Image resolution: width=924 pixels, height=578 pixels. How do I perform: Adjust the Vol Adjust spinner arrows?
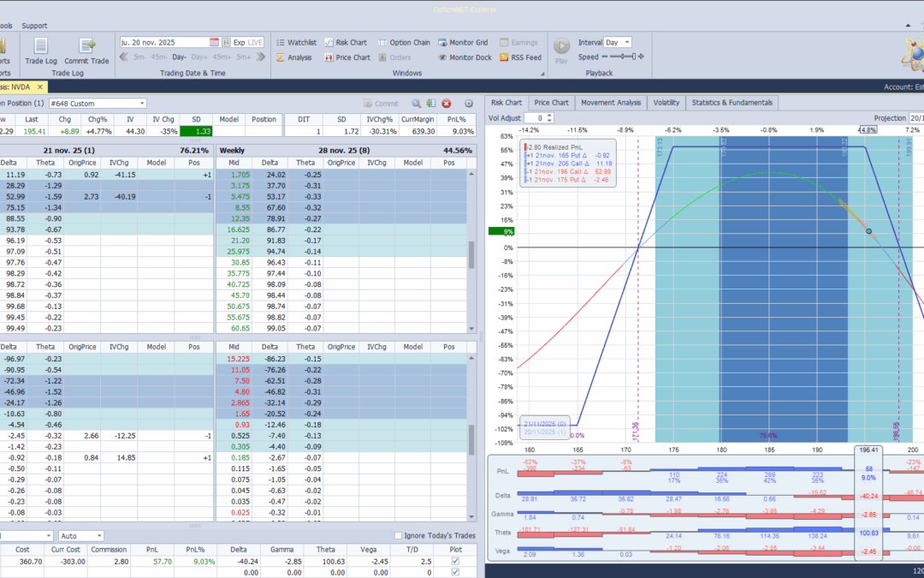[549, 118]
